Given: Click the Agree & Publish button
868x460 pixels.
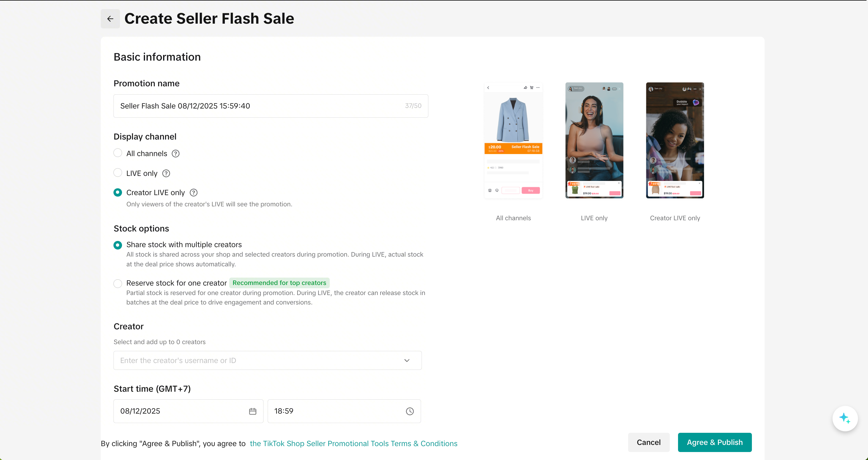Looking at the screenshot, I should point(714,442).
